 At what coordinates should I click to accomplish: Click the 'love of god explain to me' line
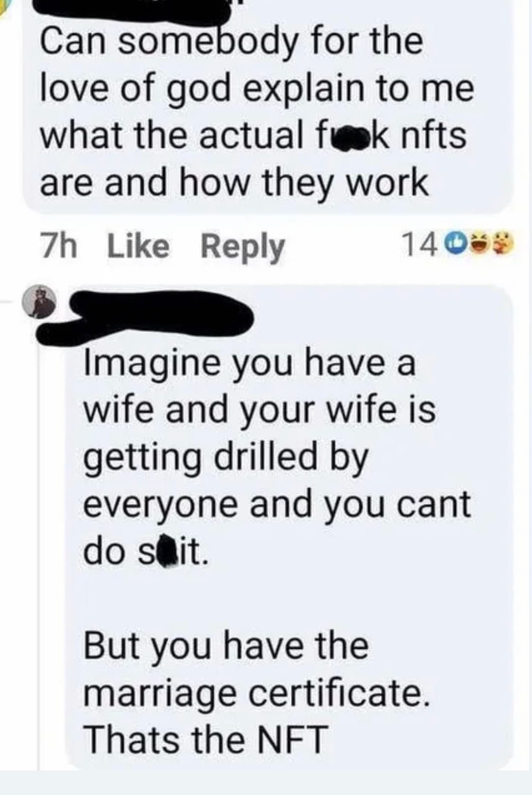tap(257, 90)
